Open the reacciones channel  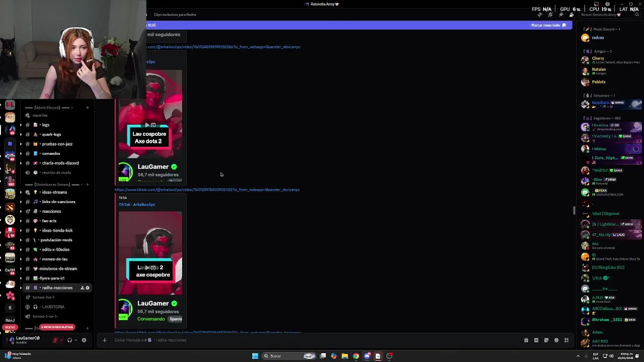(x=57, y=211)
